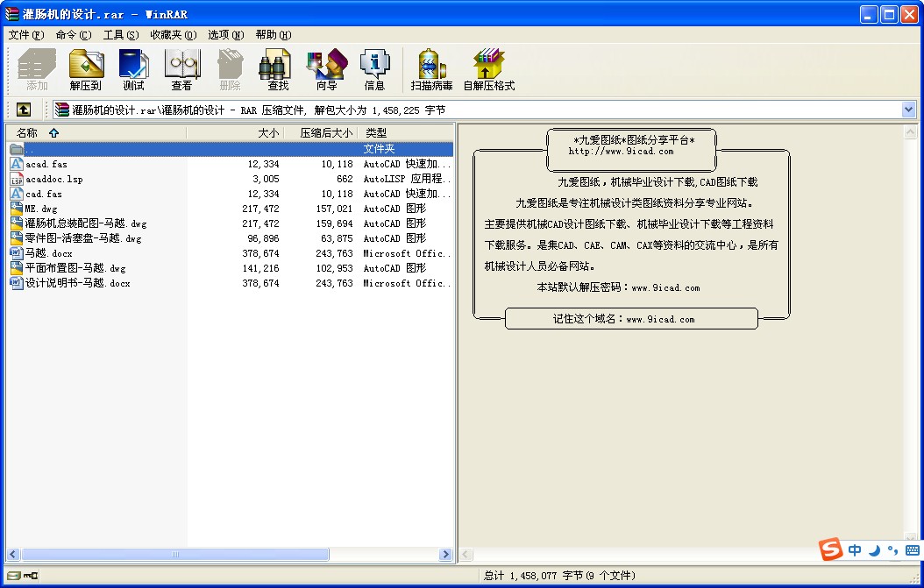Open the 工具(S) menu

pos(121,35)
